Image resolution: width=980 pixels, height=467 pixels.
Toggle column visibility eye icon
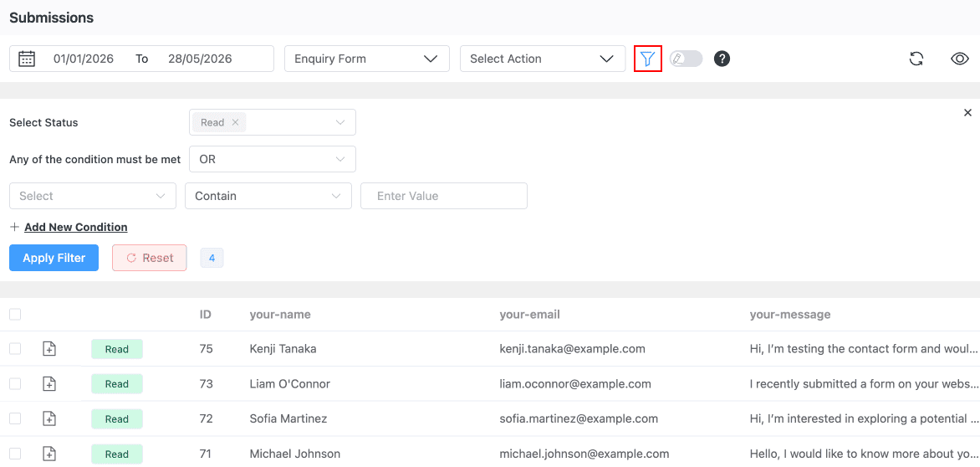[x=959, y=59]
